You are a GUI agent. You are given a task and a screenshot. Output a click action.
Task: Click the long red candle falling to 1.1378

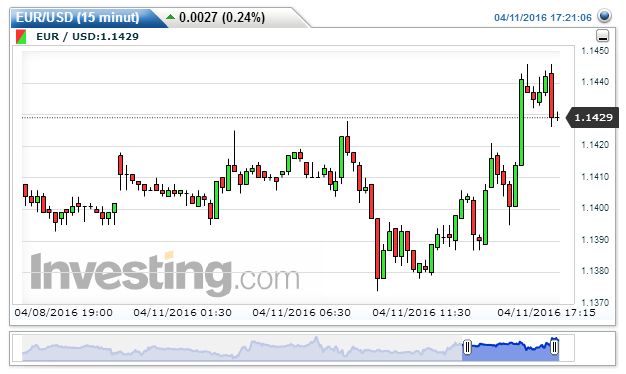377,248
